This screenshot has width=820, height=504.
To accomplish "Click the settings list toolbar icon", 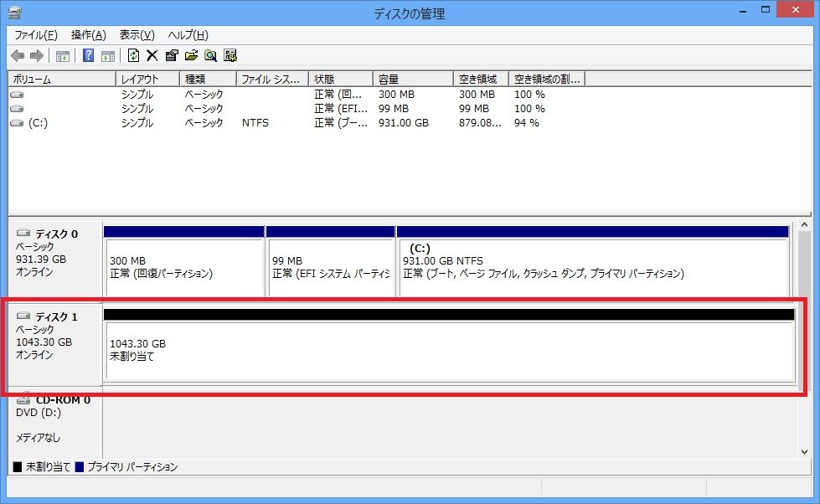I will (230, 55).
